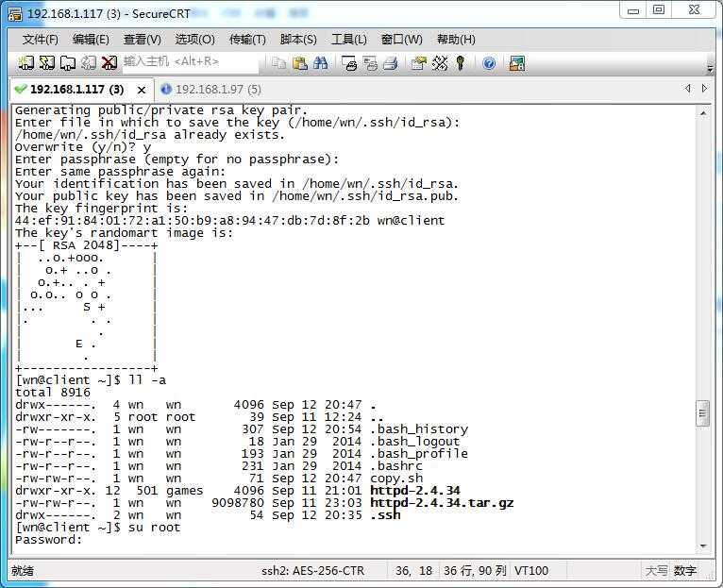723x588 pixels.
Task: Click the 就绪 status text
Action: (23, 571)
